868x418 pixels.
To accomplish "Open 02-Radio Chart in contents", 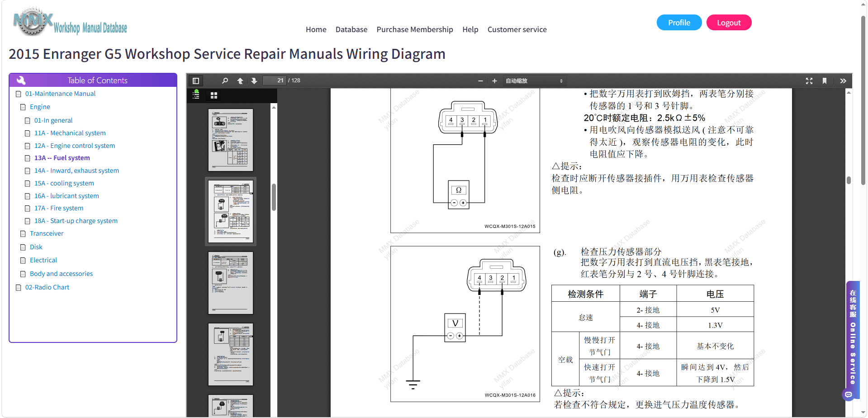I will coord(47,287).
